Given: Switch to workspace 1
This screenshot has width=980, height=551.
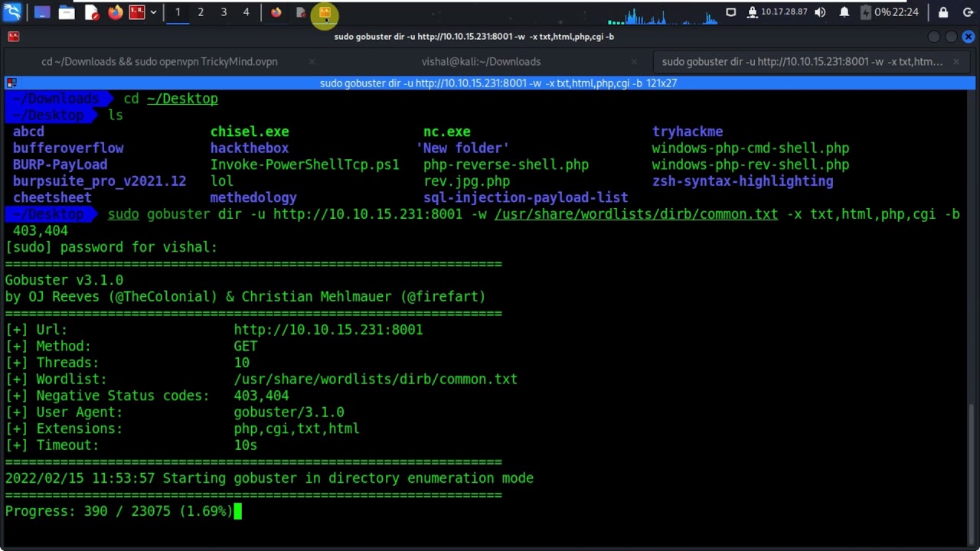Looking at the screenshot, I should click(178, 12).
